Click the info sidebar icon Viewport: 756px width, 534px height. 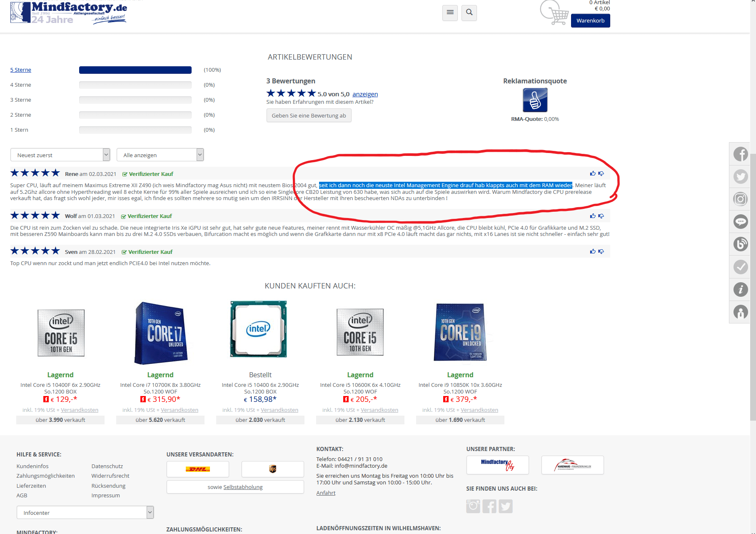click(x=741, y=289)
